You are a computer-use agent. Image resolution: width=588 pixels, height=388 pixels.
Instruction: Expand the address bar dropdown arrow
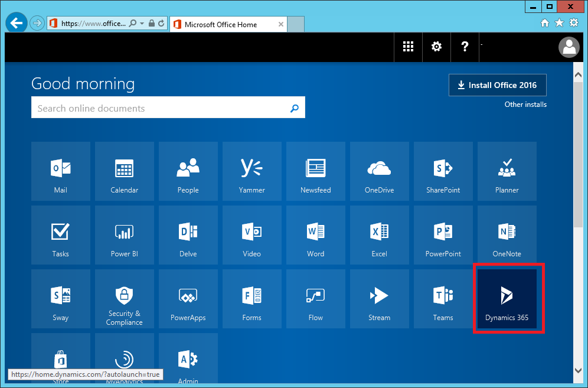(142, 23)
